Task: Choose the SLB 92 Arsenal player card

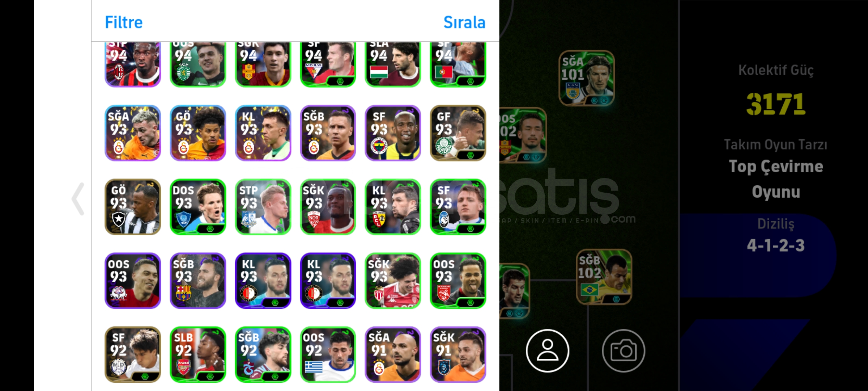Action: (x=198, y=354)
